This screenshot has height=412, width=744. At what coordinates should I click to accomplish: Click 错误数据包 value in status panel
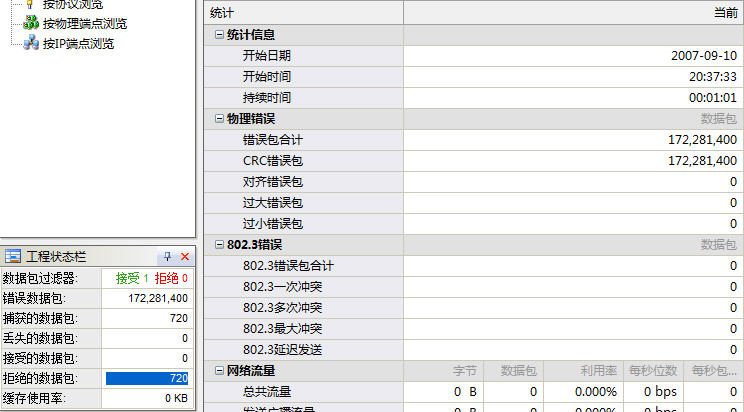point(158,299)
